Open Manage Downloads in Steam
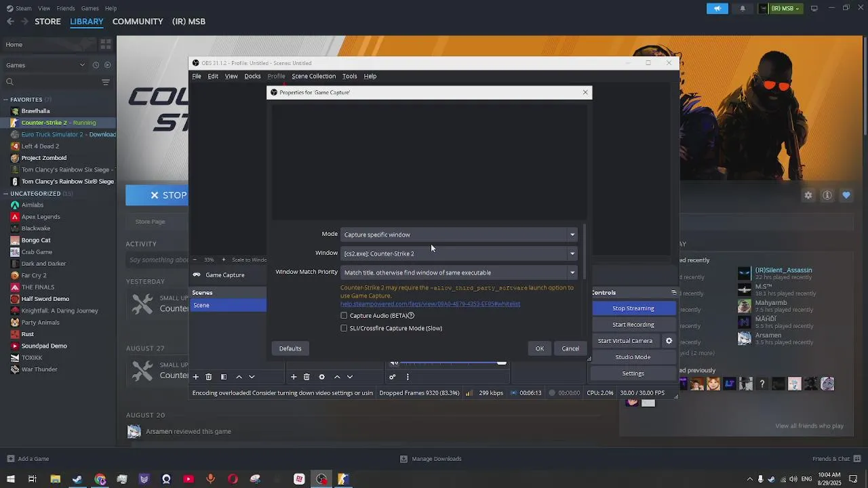 431,459
